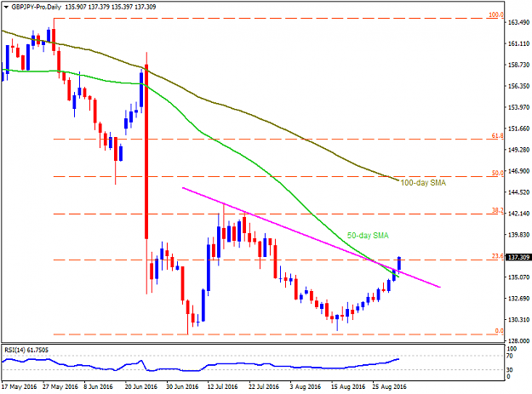Select the 100.0 Fibonacci level label
Viewport: 532px width, 394px height.
coord(495,14)
